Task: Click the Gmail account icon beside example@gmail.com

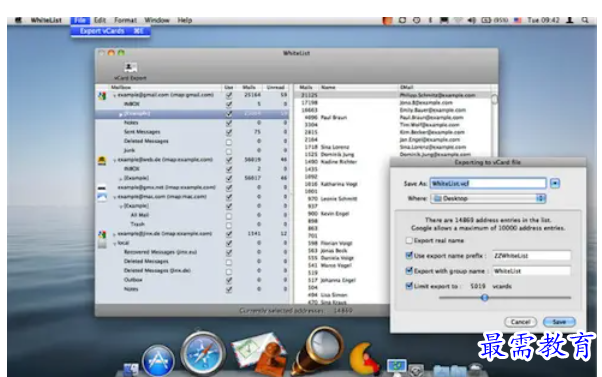Action: [102, 96]
